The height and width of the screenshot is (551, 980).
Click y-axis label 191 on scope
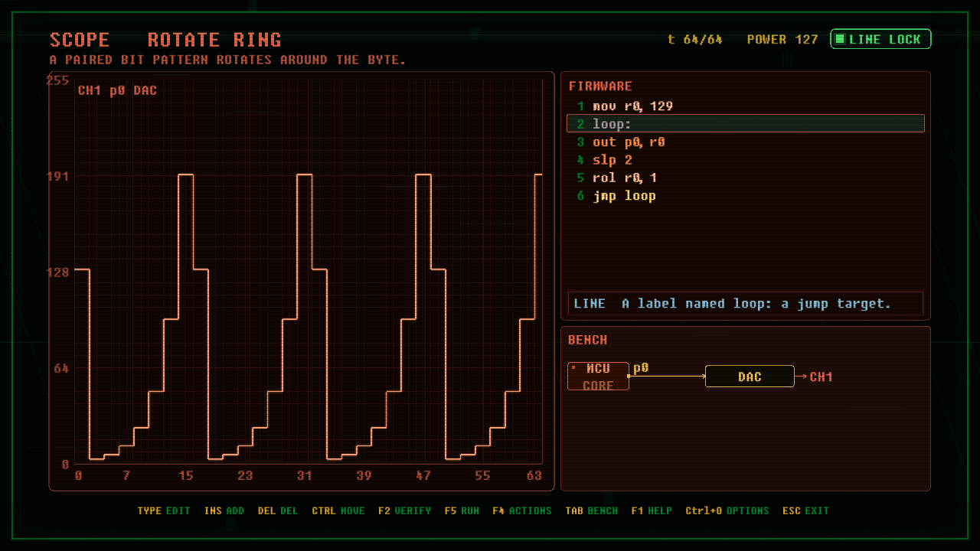(x=57, y=176)
